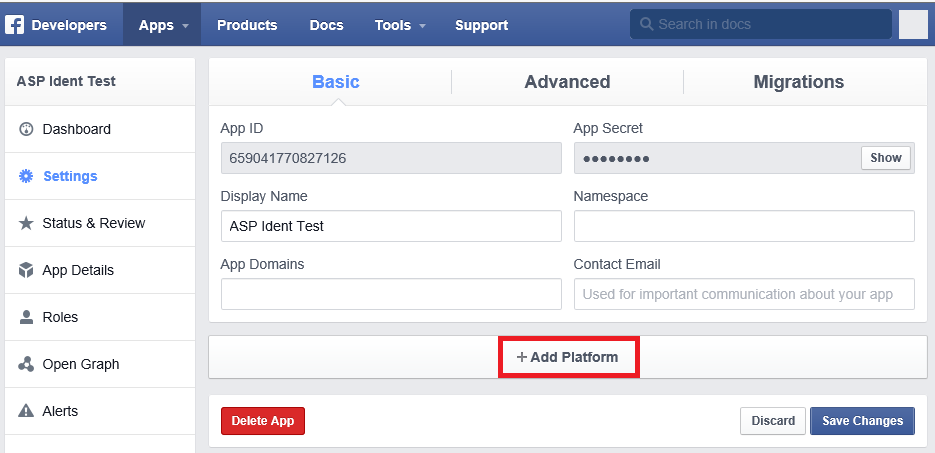The height and width of the screenshot is (453, 935).
Task: Click the Open Graph nodes icon
Action: click(26, 364)
